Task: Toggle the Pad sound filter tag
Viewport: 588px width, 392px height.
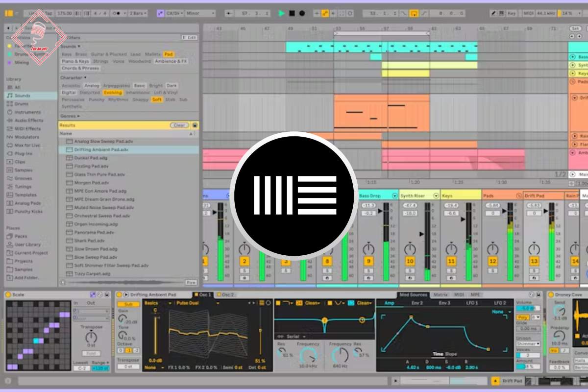Action: tap(169, 54)
